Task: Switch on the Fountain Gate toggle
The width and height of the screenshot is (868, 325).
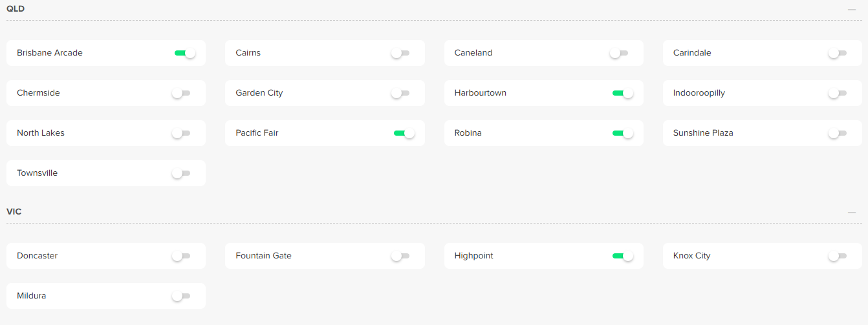Action: point(400,256)
